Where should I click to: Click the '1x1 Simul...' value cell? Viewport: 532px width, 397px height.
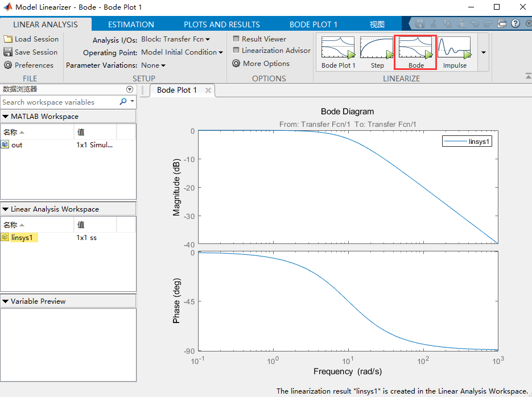(94, 145)
